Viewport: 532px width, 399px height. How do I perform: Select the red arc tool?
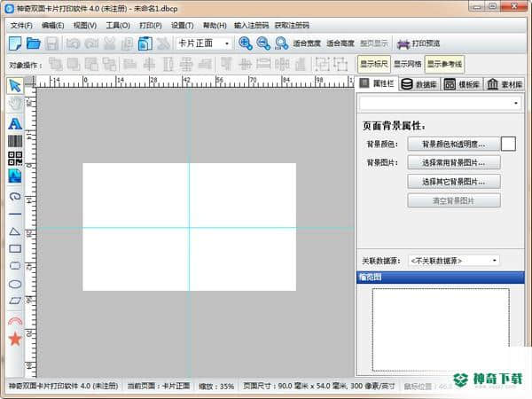[x=15, y=321]
